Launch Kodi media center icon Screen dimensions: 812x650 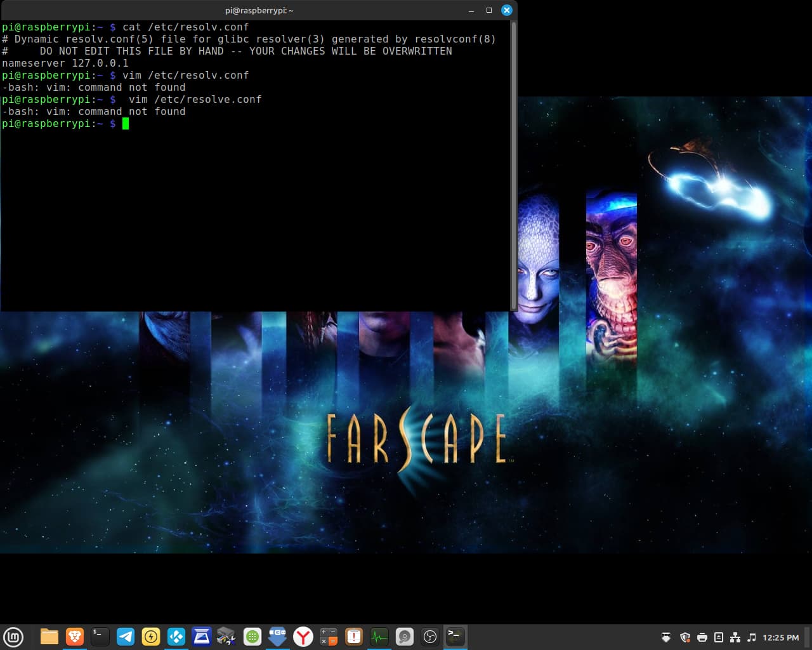point(176,637)
